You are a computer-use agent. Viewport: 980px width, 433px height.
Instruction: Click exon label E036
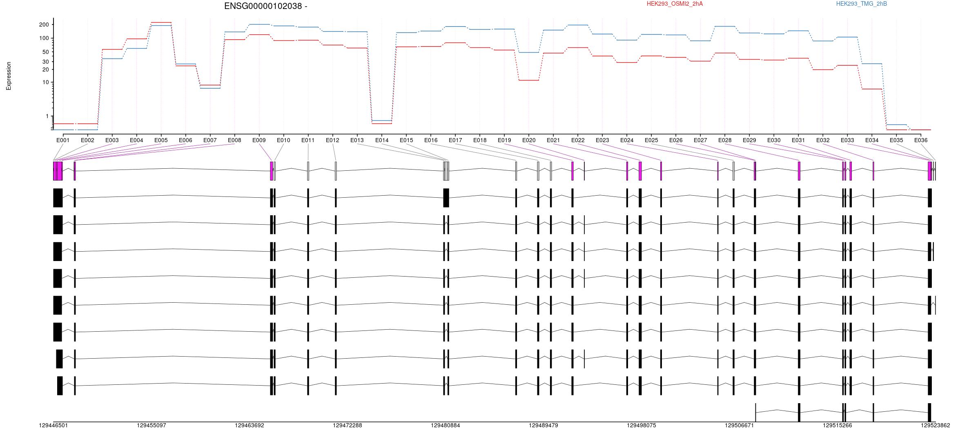[921, 140]
